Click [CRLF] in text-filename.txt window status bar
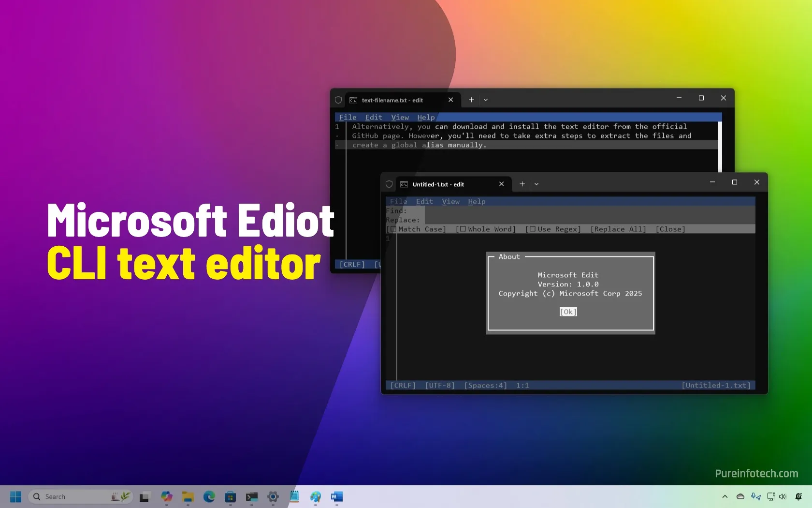Viewport: 812px width, 508px height. pos(352,265)
